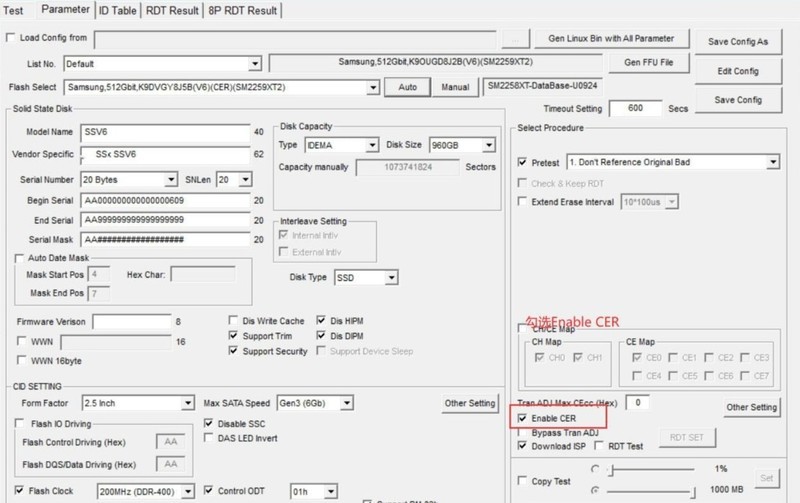Click the End Serial field
The image size is (800, 503).
click(165, 220)
